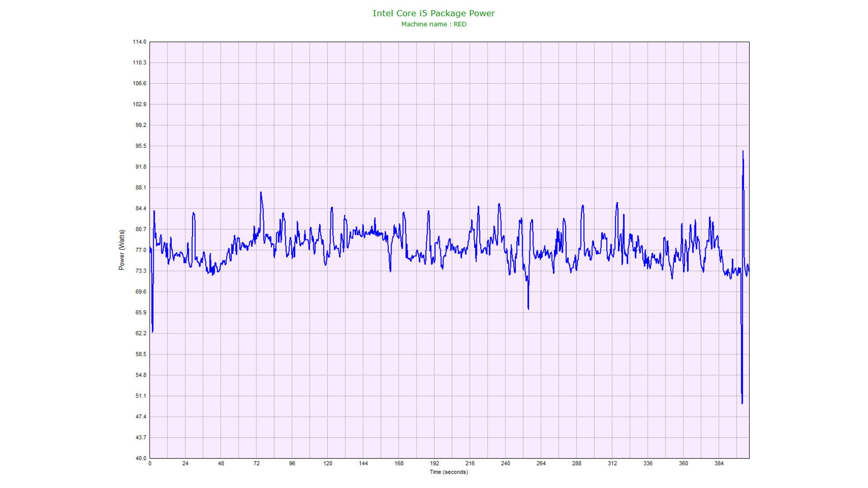Click the 360 tick label on the time axis
This screenshot has height=488, width=868.
684,464
